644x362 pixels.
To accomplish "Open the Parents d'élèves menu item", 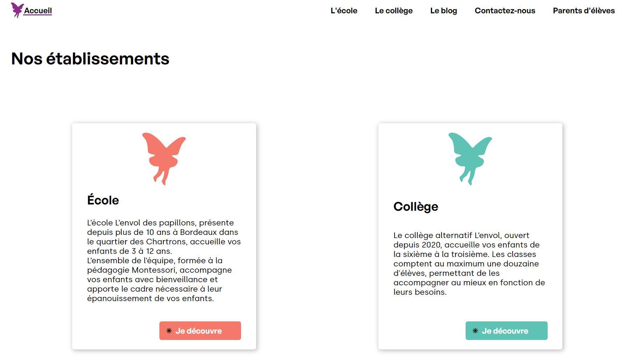I will 584,11.
